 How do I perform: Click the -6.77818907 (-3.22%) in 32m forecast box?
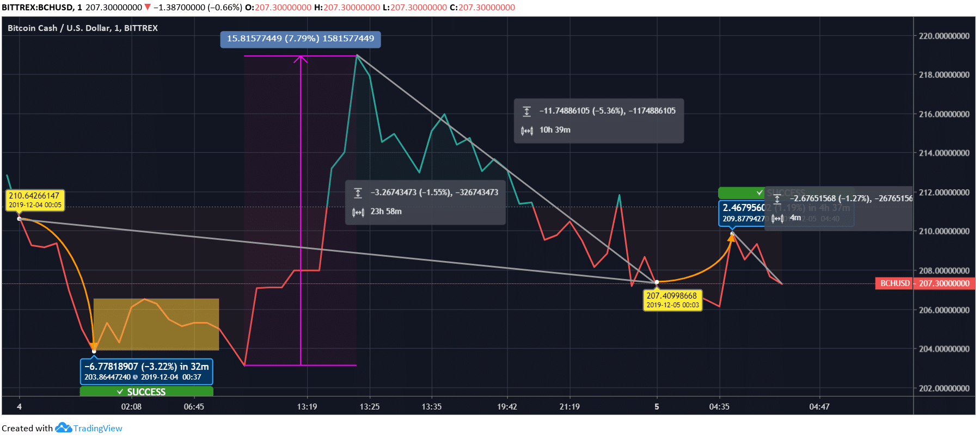point(146,371)
